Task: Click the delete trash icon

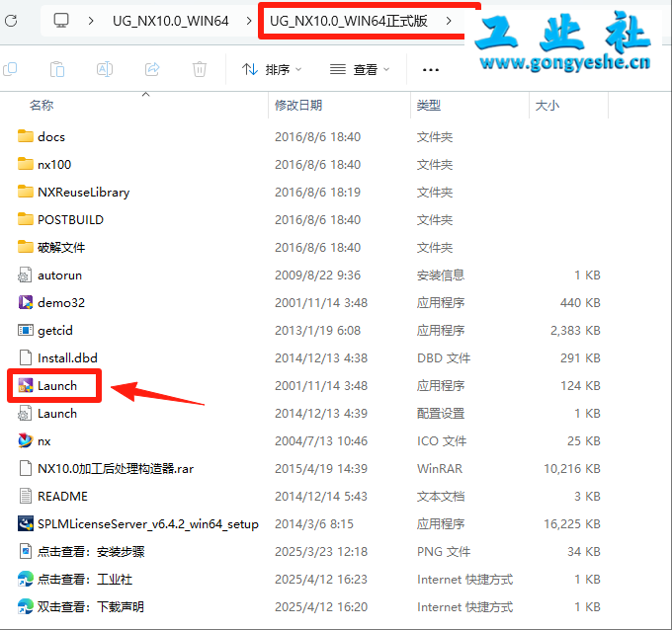Action: coord(200,69)
